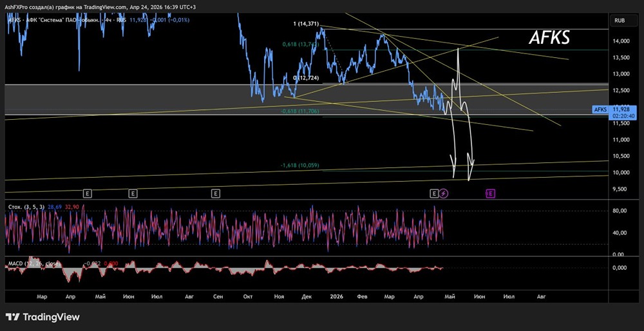Click the 13,500 price scale label
The image size is (644, 331).
(x=621, y=57)
